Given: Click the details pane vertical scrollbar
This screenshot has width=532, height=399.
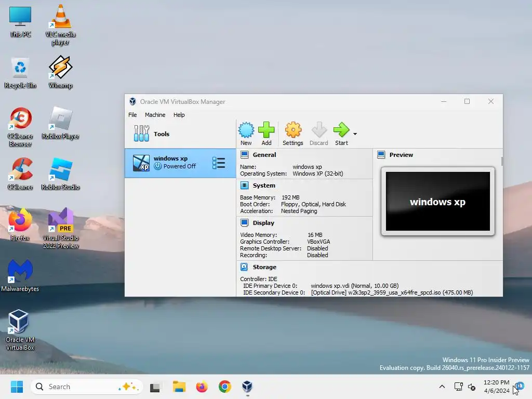Looking at the screenshot, I should coord(502,162).
